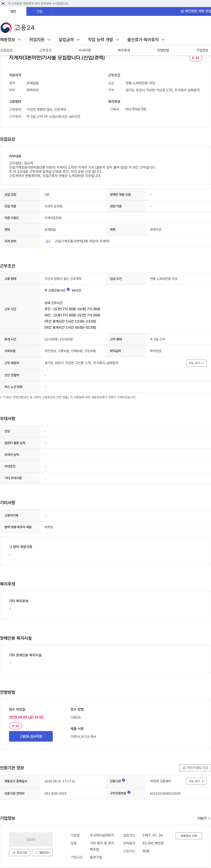The width and height of the screenshot is (211, 868).
Task: Click the 고용24 입사지원 button
Action: click(x=31, y=736)
